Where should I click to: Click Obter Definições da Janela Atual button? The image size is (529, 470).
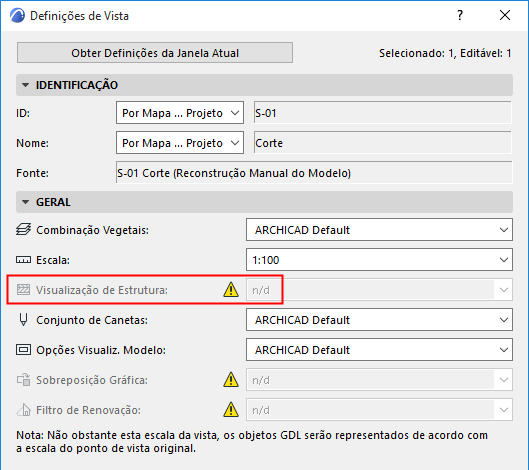point(155,53)
